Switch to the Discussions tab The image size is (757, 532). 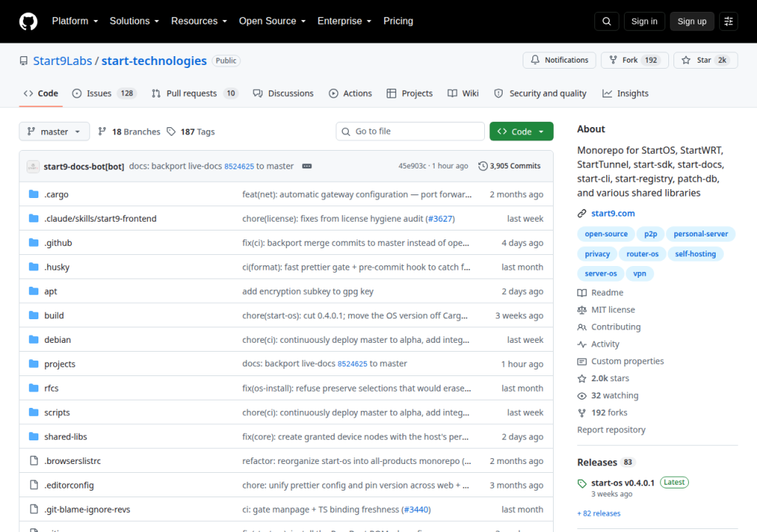point(283,93)
